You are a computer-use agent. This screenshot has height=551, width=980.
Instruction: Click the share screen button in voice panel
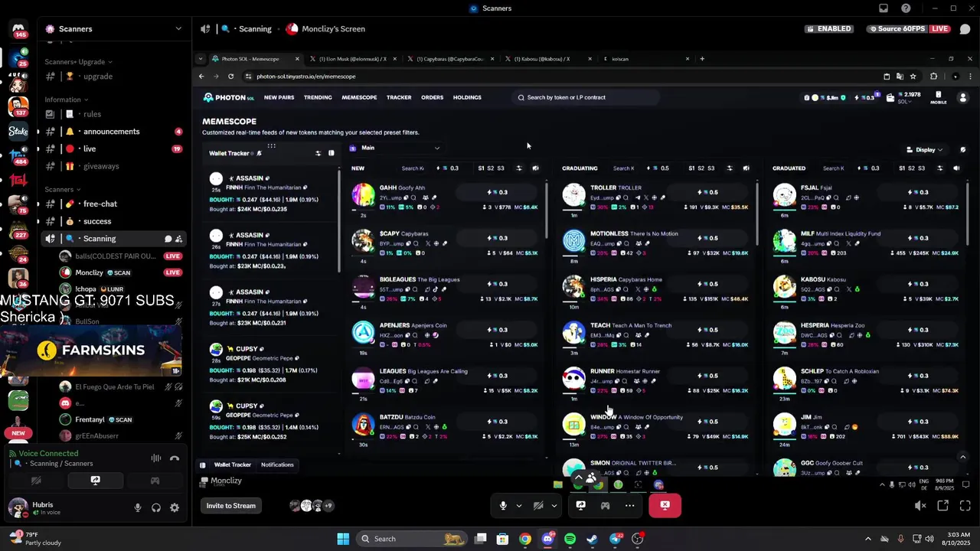pos(95,481)
